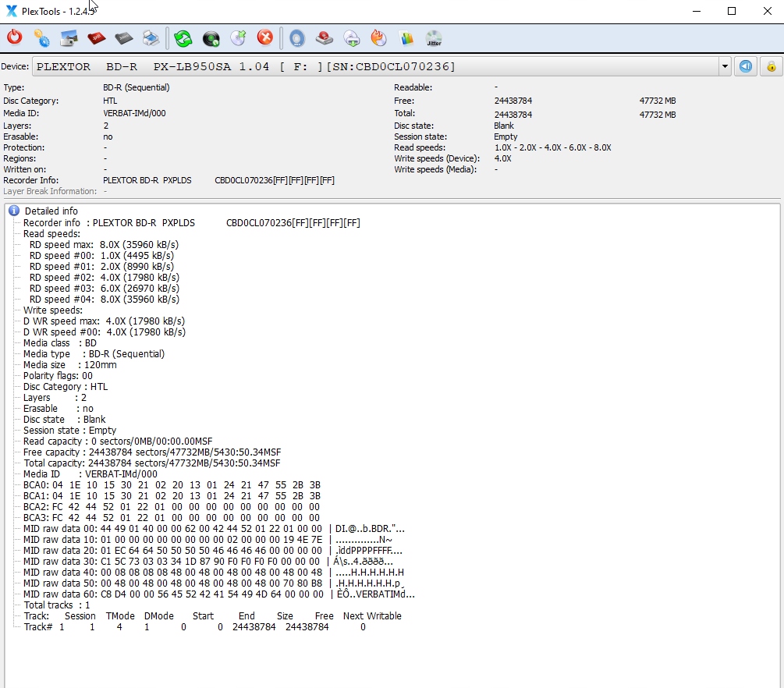Select the Recorder info tree row
Screen dimensions: 784x688
[191, 223]
